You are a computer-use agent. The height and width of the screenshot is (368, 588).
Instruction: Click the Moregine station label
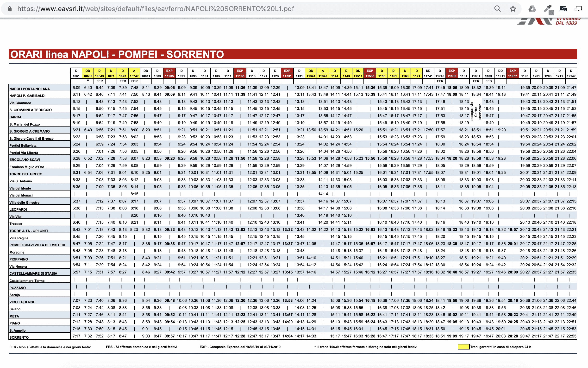coord(17,252)
